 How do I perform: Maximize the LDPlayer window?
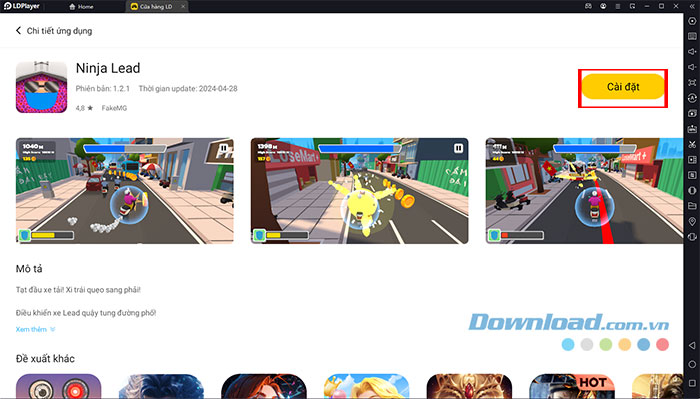pos(662,6)
